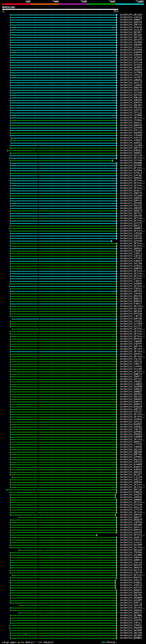Viewport: 146px width, 644px height.
Task: Click the cyan ~100% identity legend segment
Action: click(x=130, y=4)
